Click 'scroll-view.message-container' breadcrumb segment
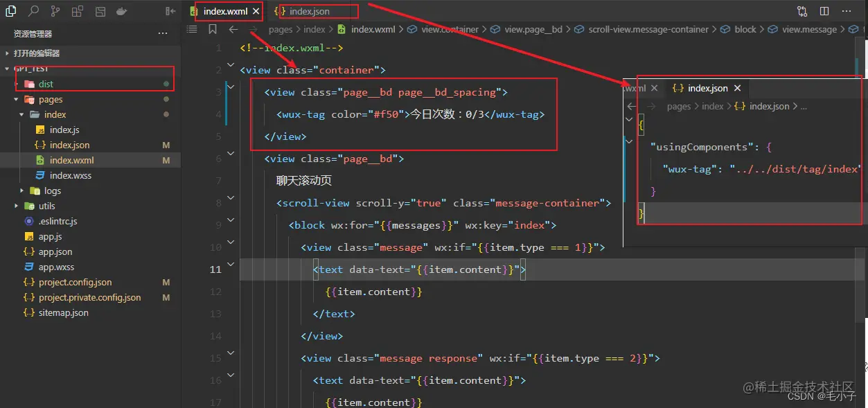 pyautogui.click(x=648, y=29)
